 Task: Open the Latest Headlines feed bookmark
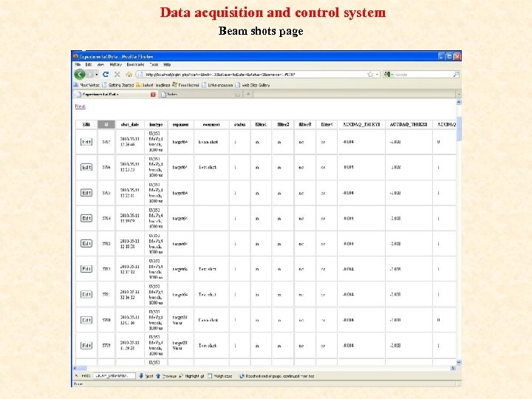coord(153,85)
